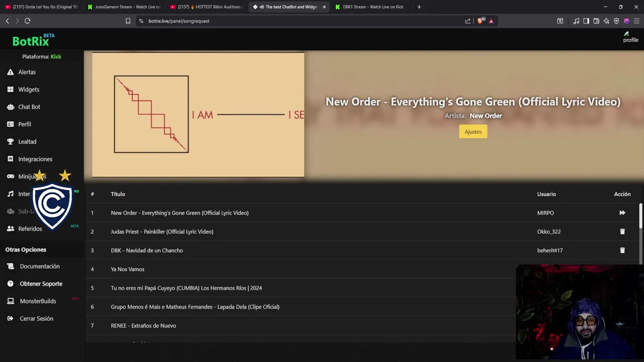Switch to the HOTTEST Bikini Auditions tab
This screenshot has width=644, height=362.
click(207, 7)
